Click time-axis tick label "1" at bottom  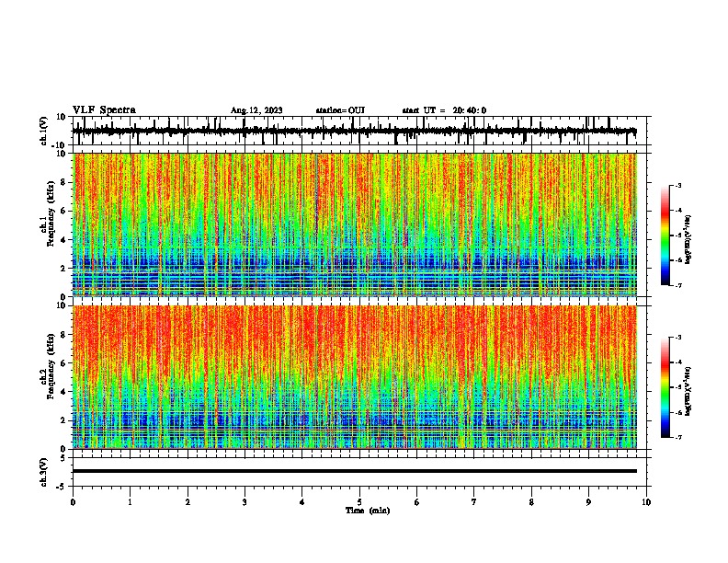131,502
